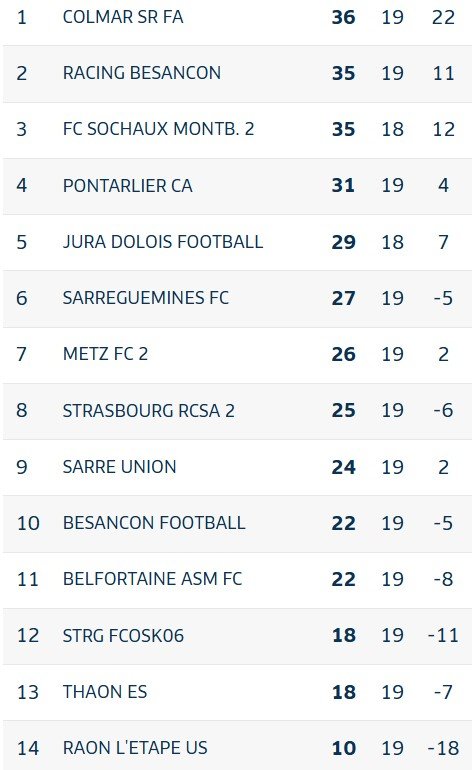Click PONTARLIER CA in the standings
The width and height of the screenshot is (472, 770).
[127, 186]
